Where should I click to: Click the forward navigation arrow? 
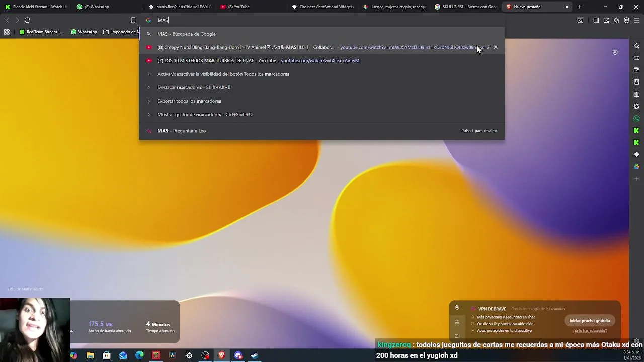pyautogui.click(x=17, y=20)
